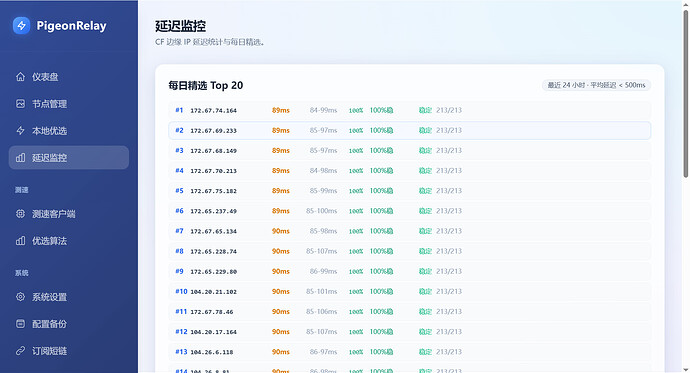Screen dimensions: 690x373
Task: Click 稳定 status in row #5
Action: [425, 190]
